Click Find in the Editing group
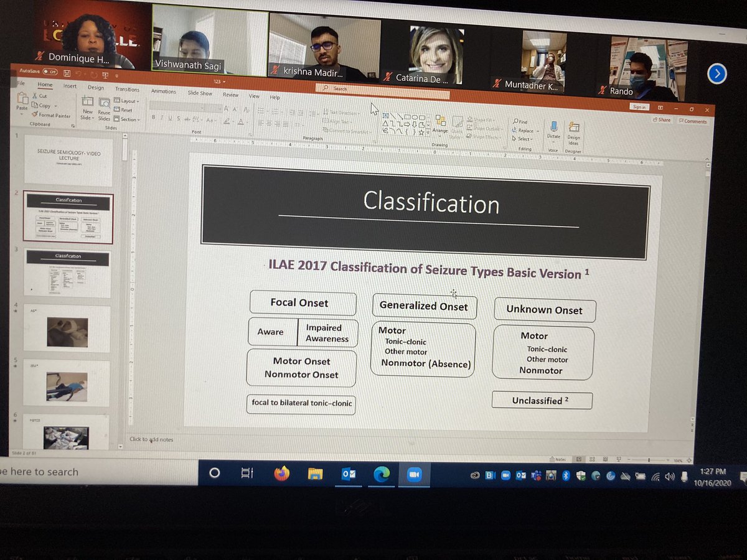747x560 pixels. coord(520,122)
